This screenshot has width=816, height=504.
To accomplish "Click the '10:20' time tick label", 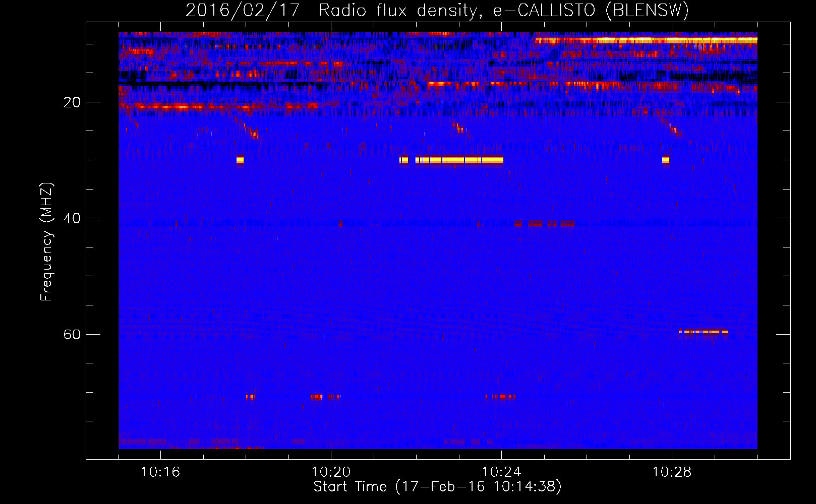I will click(331, 472).
